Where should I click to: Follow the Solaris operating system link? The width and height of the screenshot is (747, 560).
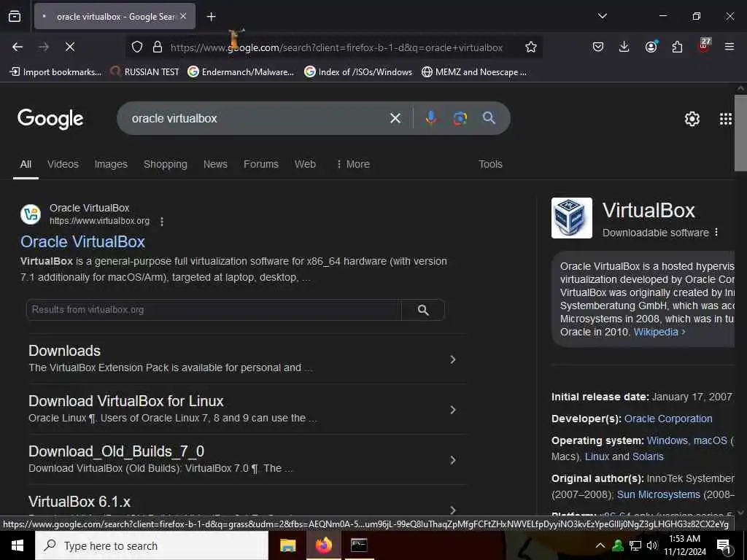(648, 456)
